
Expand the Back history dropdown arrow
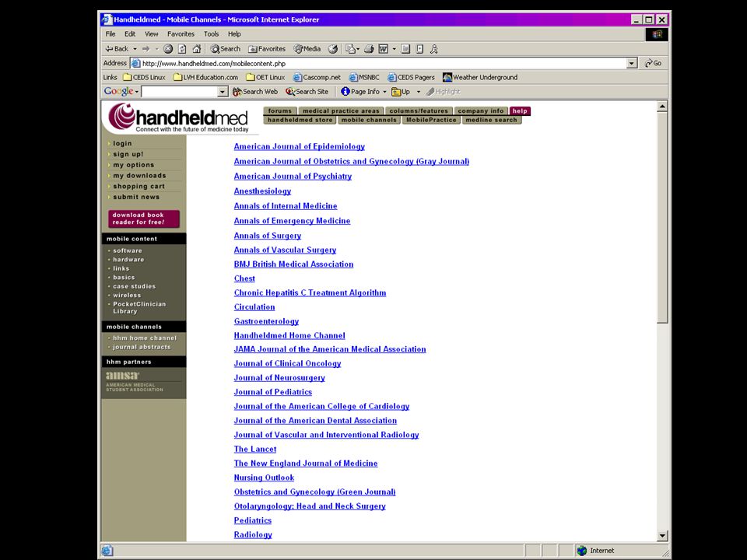(x=135, y=48)
